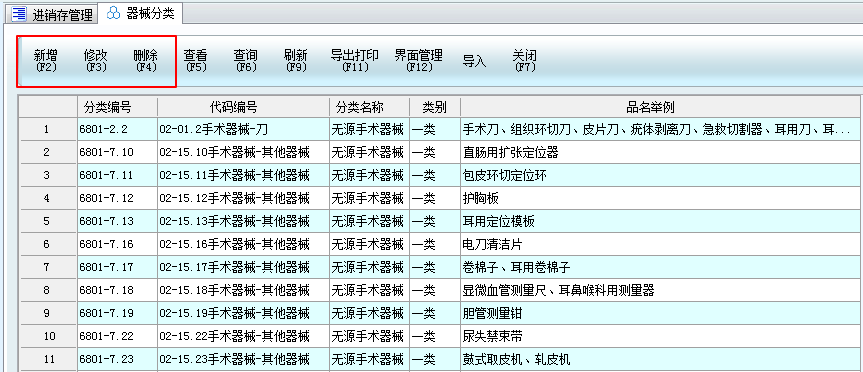This screenshot has height=372, width=863.
Task: Select row 1 with code 6801-2.2
Action: click(x=440, y=130)
